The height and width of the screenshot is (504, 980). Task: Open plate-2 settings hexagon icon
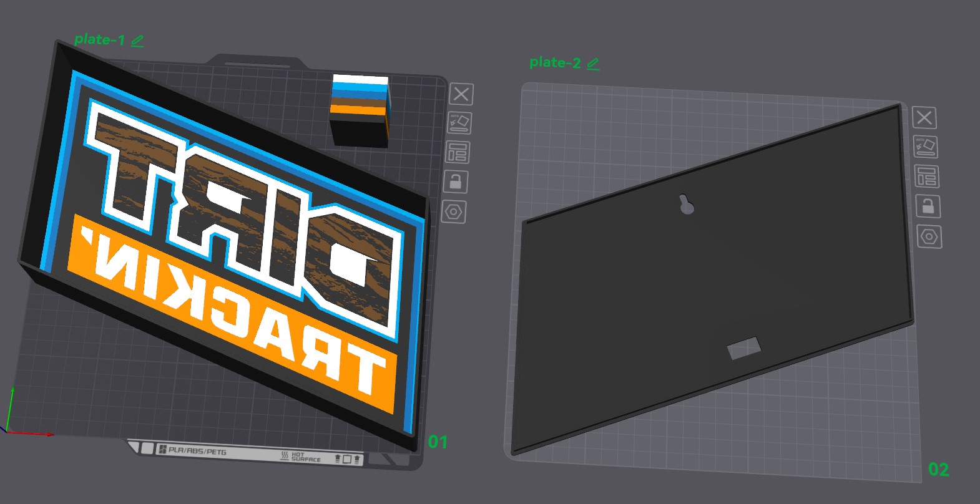click(x=929, y=237)
